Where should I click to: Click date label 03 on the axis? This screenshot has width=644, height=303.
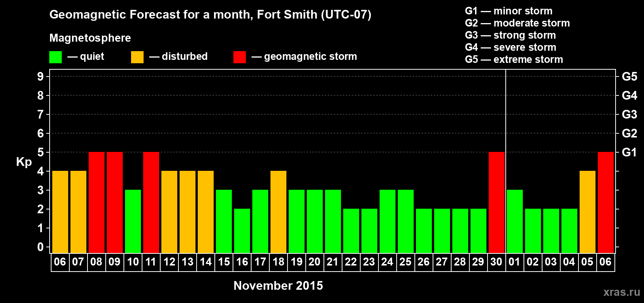[x=551, y=262]
